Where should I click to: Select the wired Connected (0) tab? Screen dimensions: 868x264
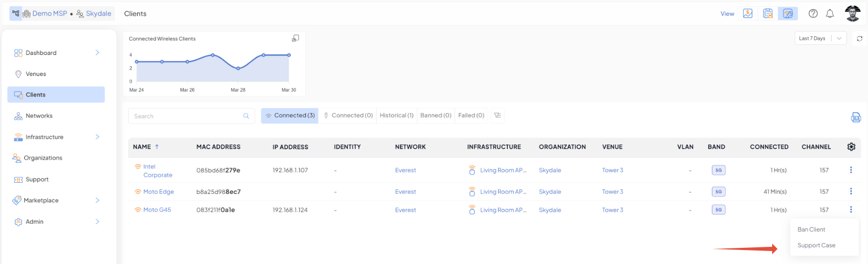pyautogui.click(x=348, y=116)
